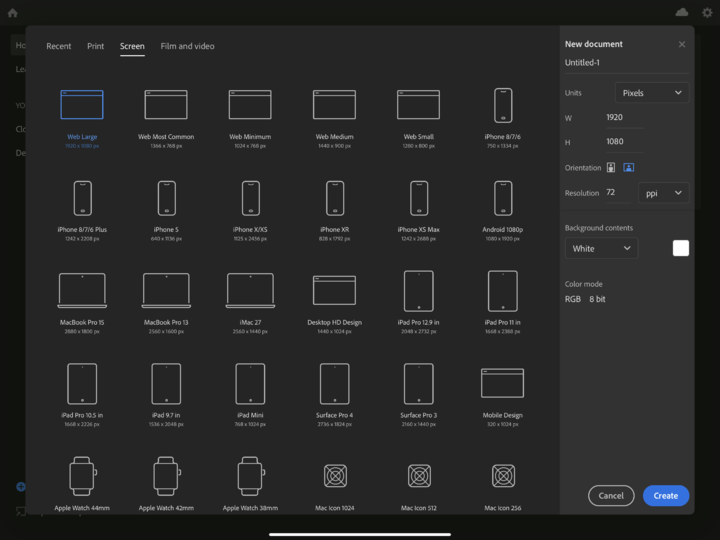
Task: Open the white background color swatch
Action: click(681, 248)
